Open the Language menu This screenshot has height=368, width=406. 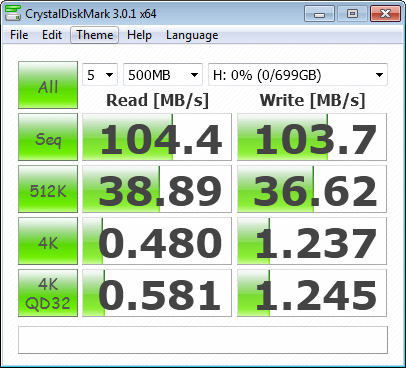click(192, 35)
